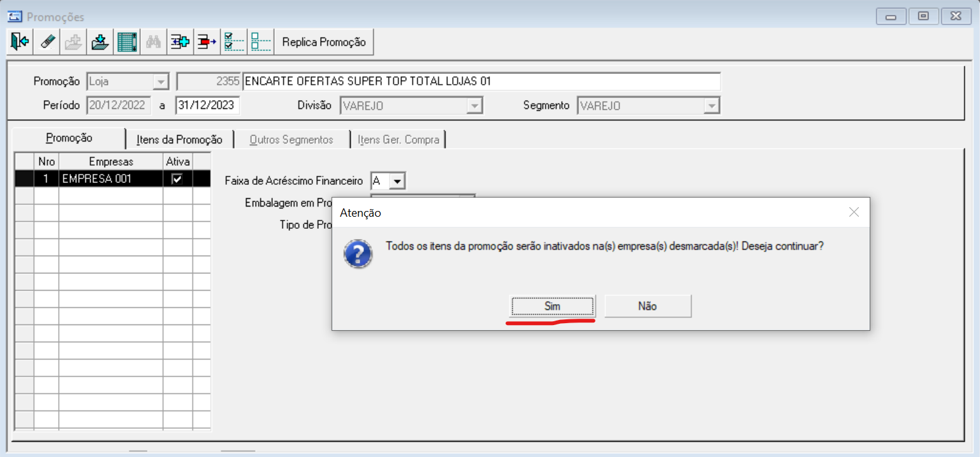The image size is (980, 457).
Task: Switch to Itens da Promoção tab
Action: click(x=180, y=140)
